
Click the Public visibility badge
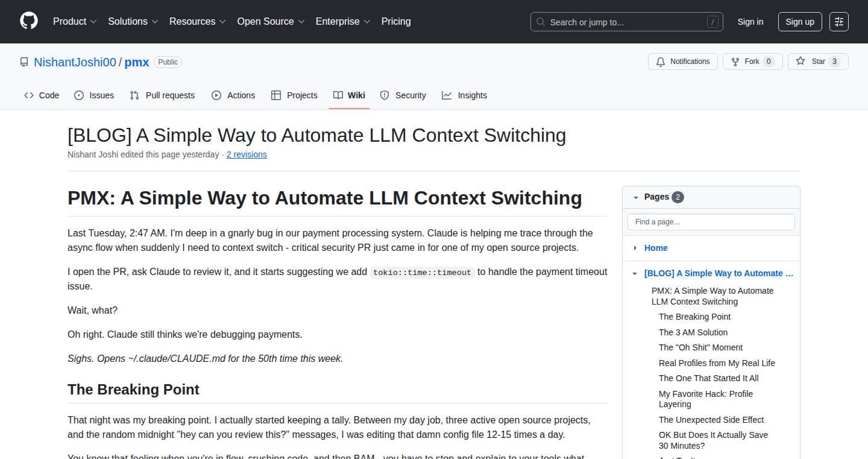click(x=168, y=62)
